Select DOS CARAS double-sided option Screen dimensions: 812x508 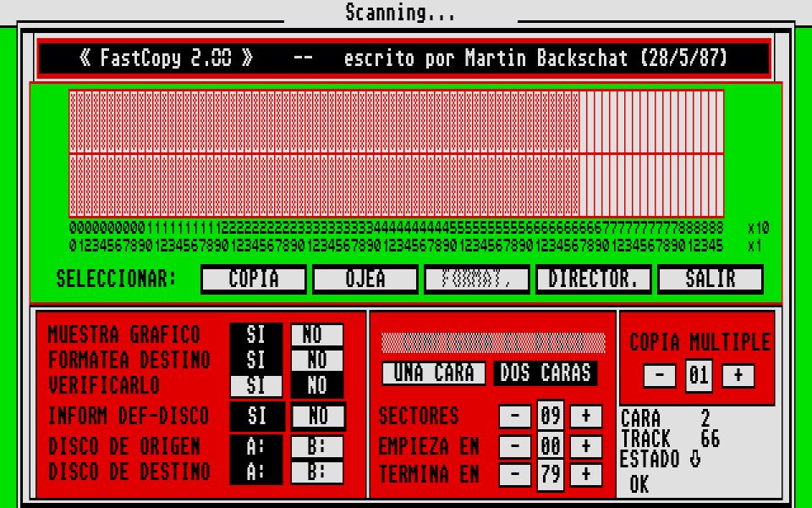(x=546, y=373)
